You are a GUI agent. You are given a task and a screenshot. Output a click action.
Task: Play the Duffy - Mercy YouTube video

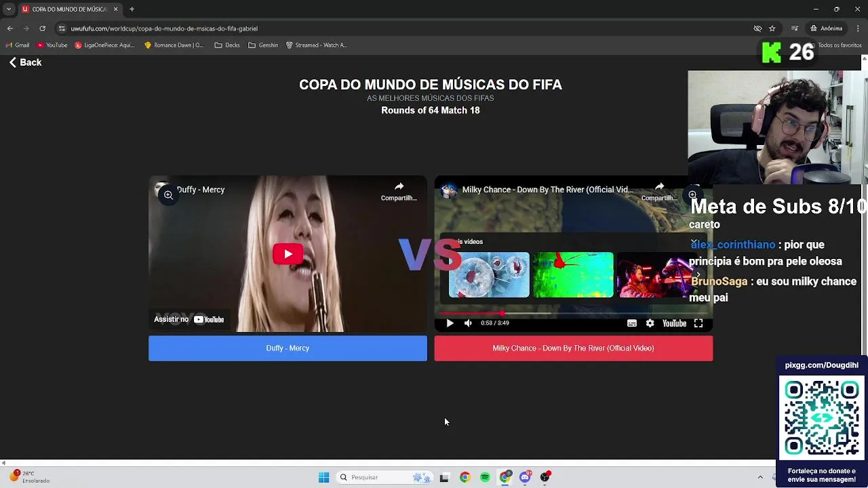(288, 254)
